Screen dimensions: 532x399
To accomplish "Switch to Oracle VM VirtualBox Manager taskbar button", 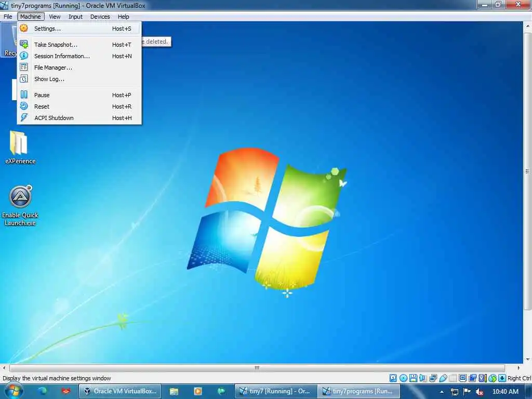I will tap(120, 391).
